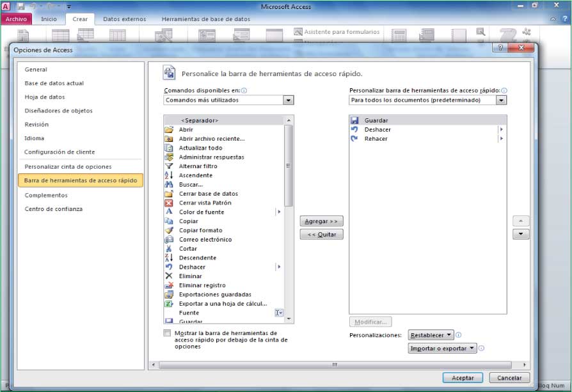Click info icon next to Importar o exportar
572x392 pixels.
(482, 349)
